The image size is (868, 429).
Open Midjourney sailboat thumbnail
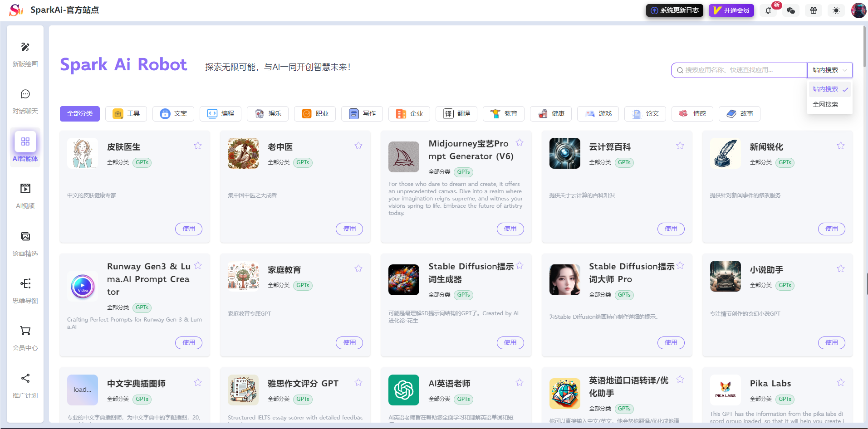point(404,157)
